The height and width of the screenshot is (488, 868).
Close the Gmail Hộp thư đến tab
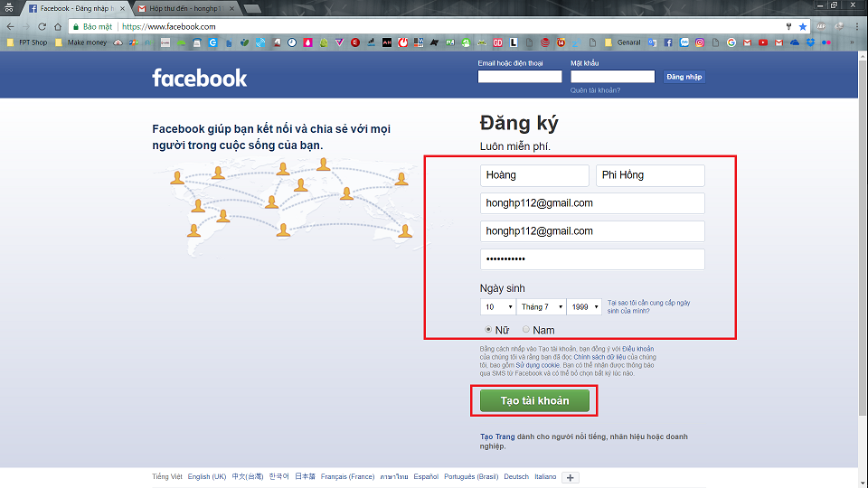tap(231, 8)
